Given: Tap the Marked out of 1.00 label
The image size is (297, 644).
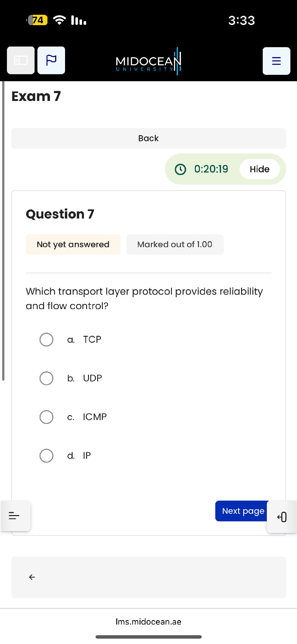Looking at the screenshot, I should (175, 244).
